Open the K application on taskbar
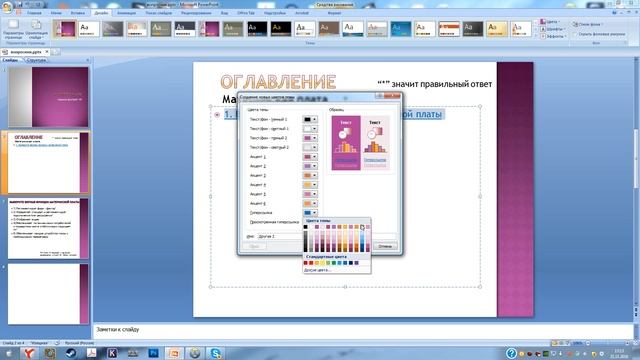The image size is (640, 360). [x=112, y=353]
